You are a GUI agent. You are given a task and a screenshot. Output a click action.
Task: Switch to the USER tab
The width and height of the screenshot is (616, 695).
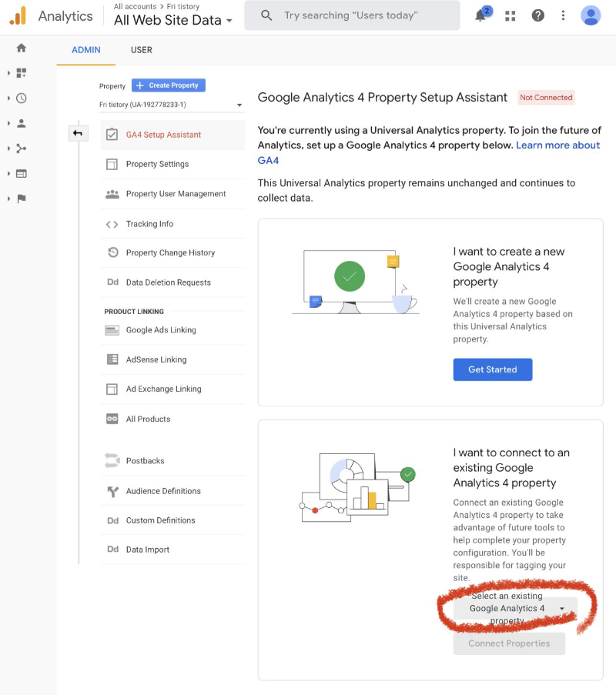142,50
